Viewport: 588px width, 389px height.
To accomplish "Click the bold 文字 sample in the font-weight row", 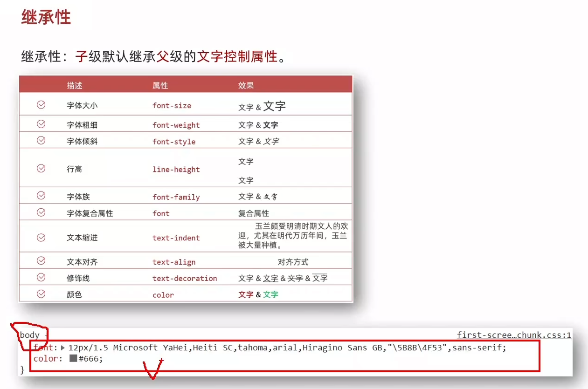I will coord(270,125).
